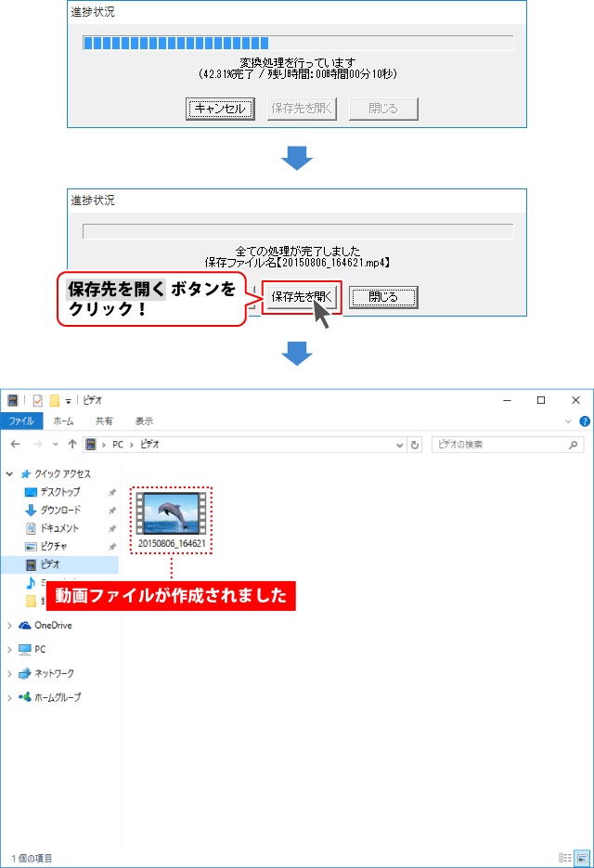The height and width of the screenshot is (868, 594).
Task: Select OneDrive in navigation pane
Action: point(53,625)
